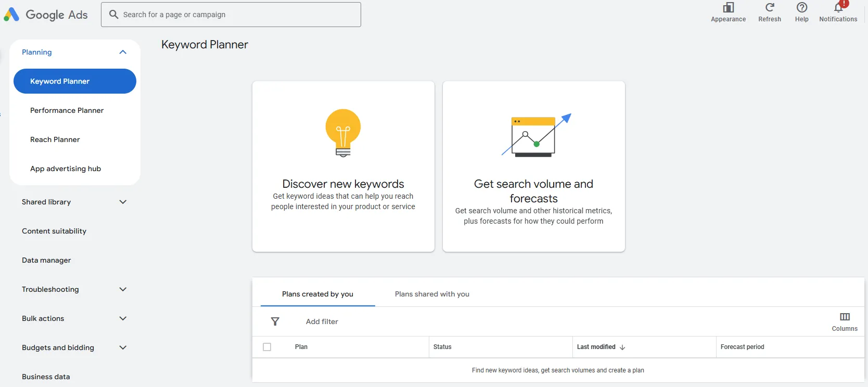This screenshot has width=868, height=387.
Task: Click the forecast chart illustration icon
Action: pyautogui.click(x=537, y=135)
